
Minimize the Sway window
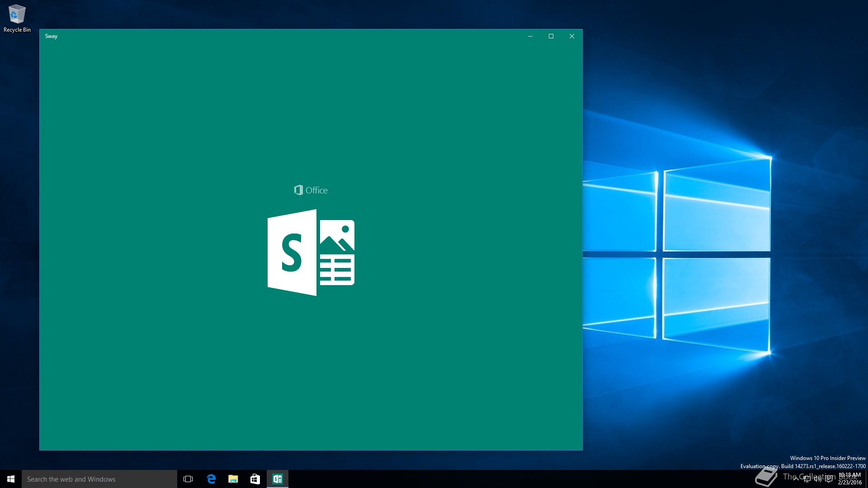click(530, 36)
